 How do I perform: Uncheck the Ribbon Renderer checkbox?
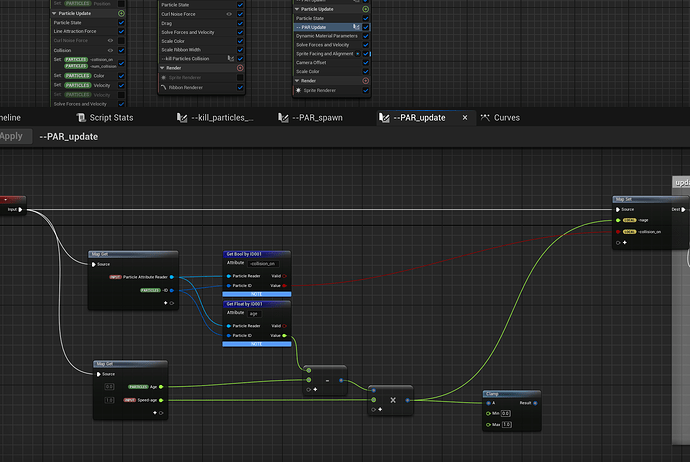click(x=240, y=87)
